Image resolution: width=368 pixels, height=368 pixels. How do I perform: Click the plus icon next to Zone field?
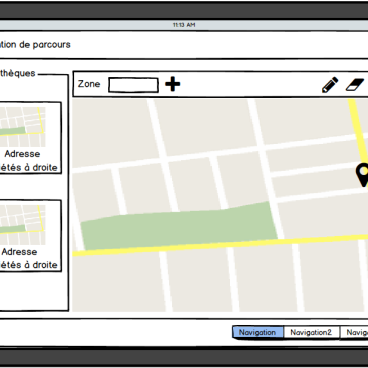pos(173,84)
